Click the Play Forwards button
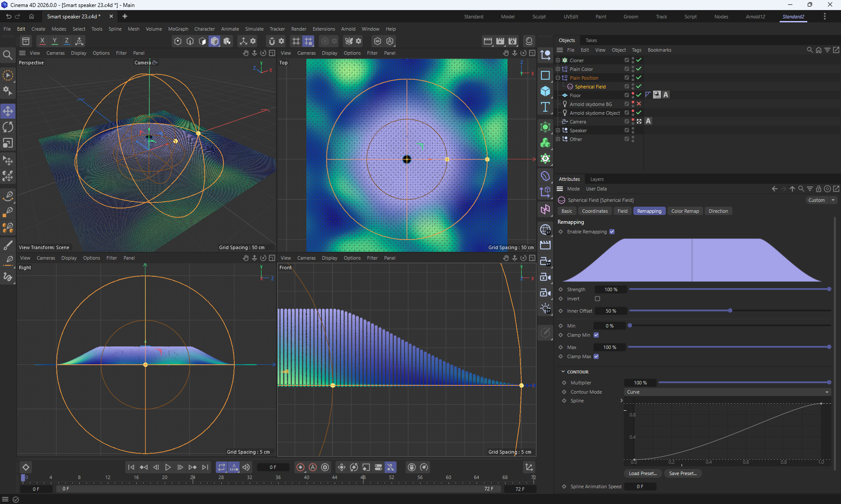The image size is (841, 504). coord(168,467)
